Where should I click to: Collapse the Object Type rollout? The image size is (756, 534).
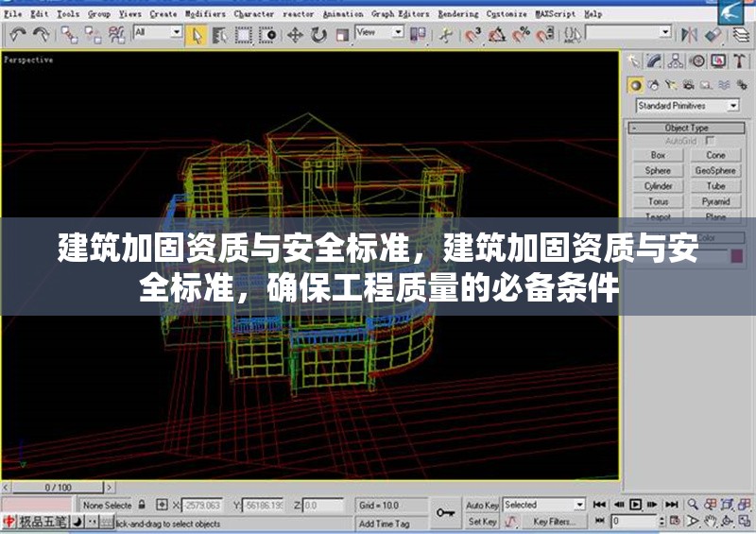click(x=687, y=128)
